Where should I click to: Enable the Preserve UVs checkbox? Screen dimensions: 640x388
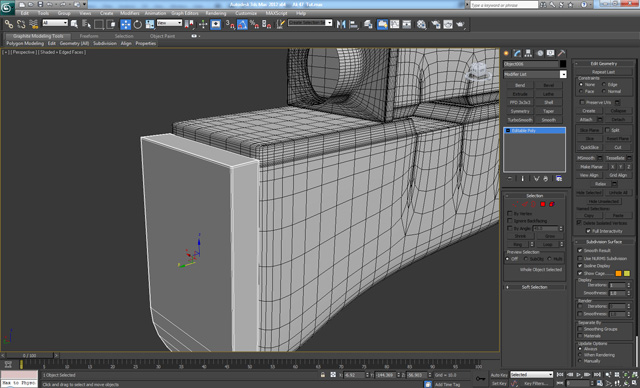[x=582, y=102]
